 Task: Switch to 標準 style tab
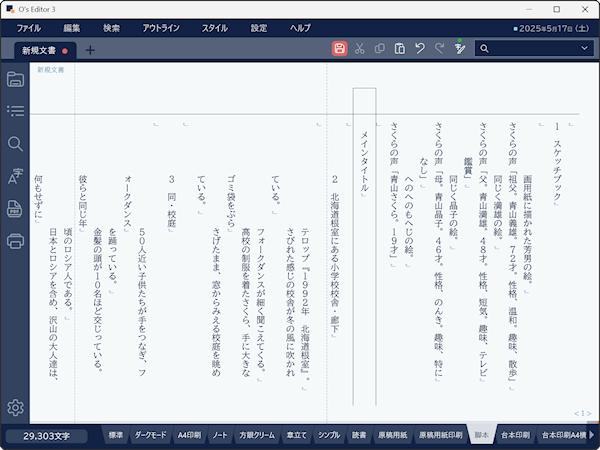pos(116,435)
